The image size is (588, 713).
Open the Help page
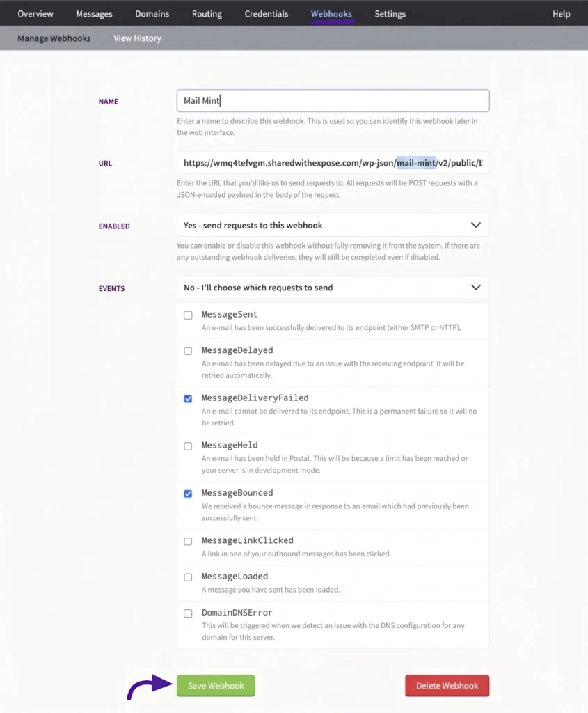[x=562, y=13]
